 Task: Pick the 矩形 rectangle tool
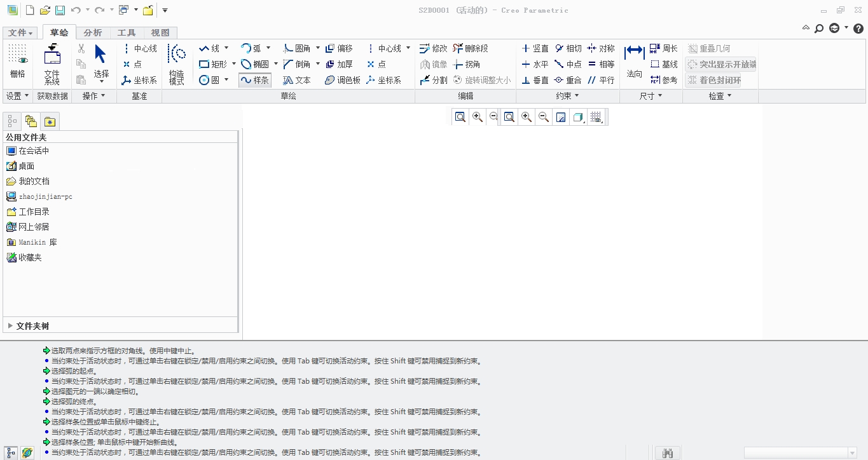click(x=213, y=64)
